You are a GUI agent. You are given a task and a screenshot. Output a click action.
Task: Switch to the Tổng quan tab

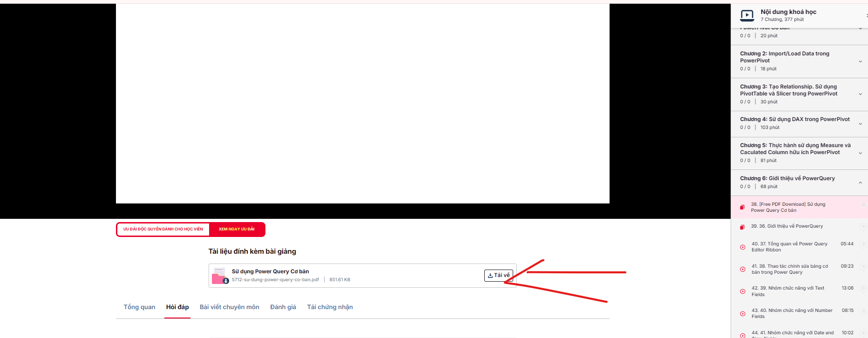140,307
